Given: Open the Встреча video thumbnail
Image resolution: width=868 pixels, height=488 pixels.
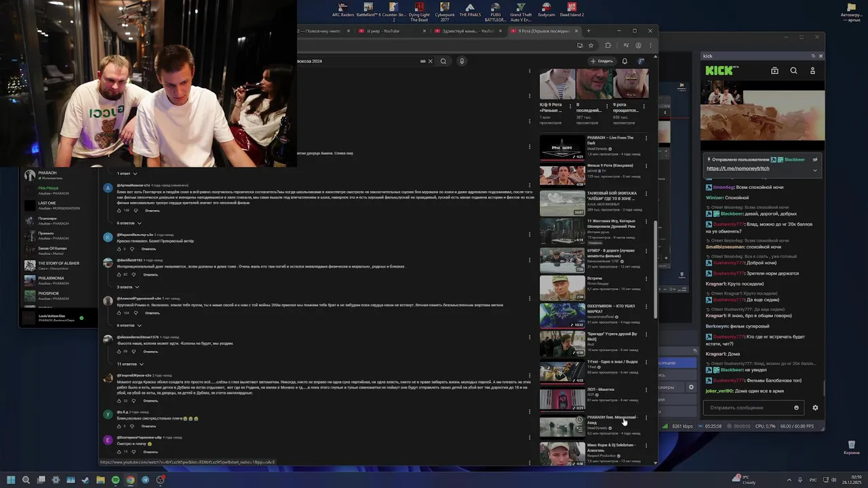Looking at the screenshot, I should tap(562, 288).
